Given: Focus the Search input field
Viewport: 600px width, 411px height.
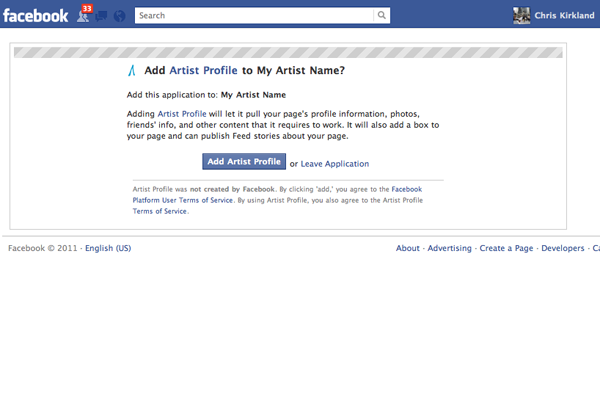Looking at the screenshot, I should pyautogui.click(x=255, y=16).
